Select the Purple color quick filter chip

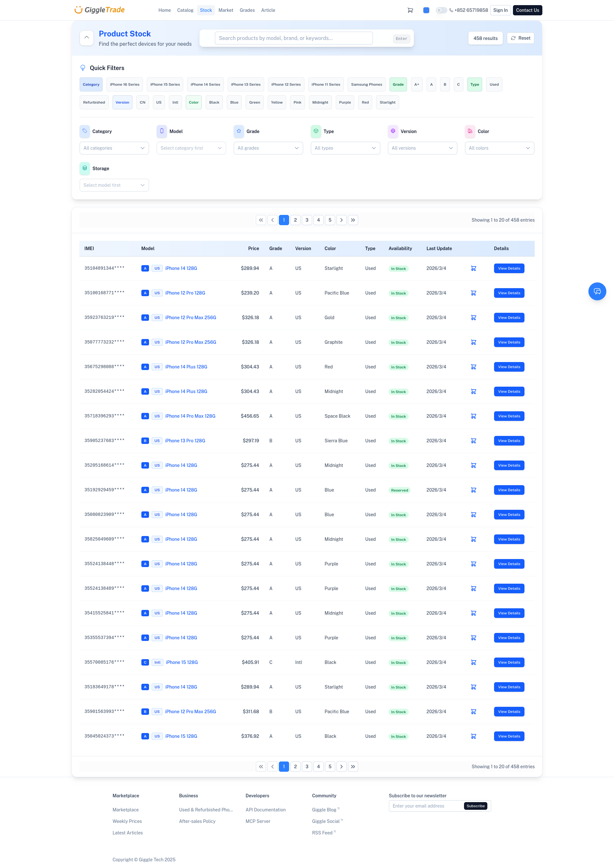[344, 102]
